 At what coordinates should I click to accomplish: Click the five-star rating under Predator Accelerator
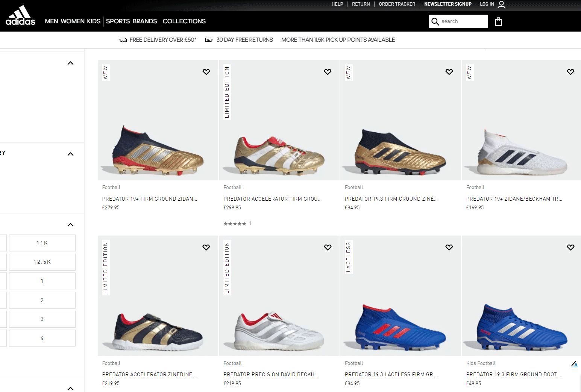tap(235, 224)
